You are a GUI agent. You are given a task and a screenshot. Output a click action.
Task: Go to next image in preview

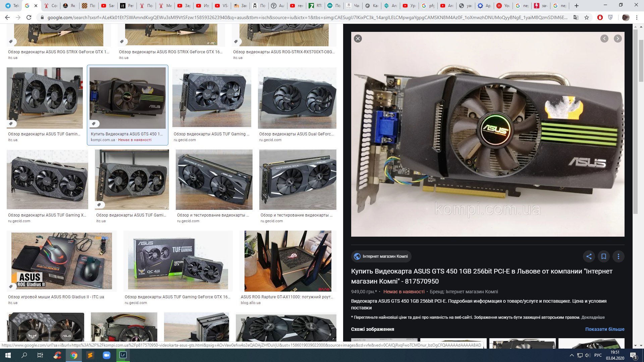(618, 39)
